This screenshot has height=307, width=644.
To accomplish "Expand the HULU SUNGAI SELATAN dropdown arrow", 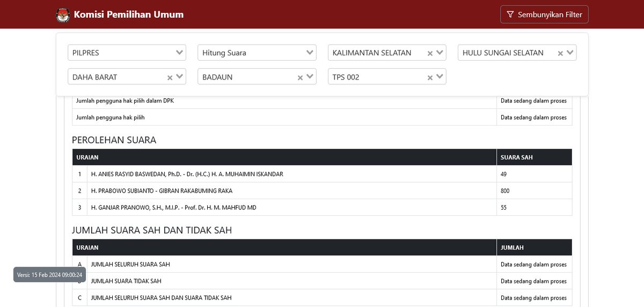I will (x=570, y=53).
